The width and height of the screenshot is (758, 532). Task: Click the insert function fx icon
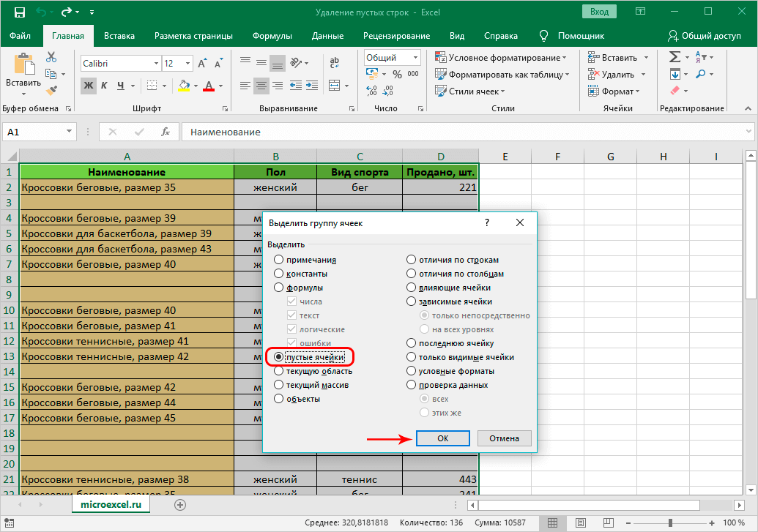pyautogui.click(x=166, y=132)
